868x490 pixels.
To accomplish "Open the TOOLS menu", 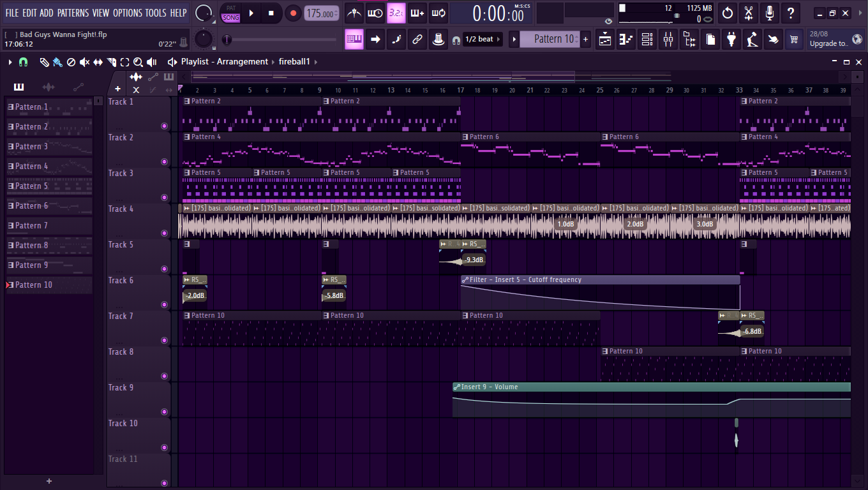I will point(156,13).
